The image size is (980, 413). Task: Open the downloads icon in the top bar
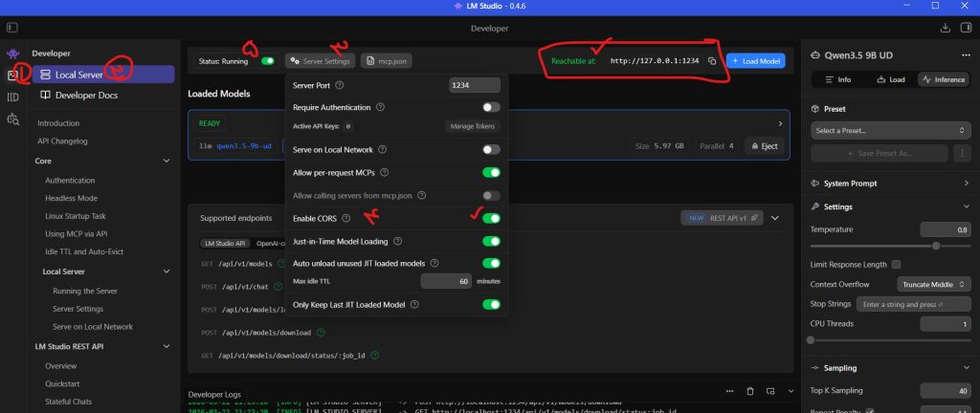pos(945,28)
